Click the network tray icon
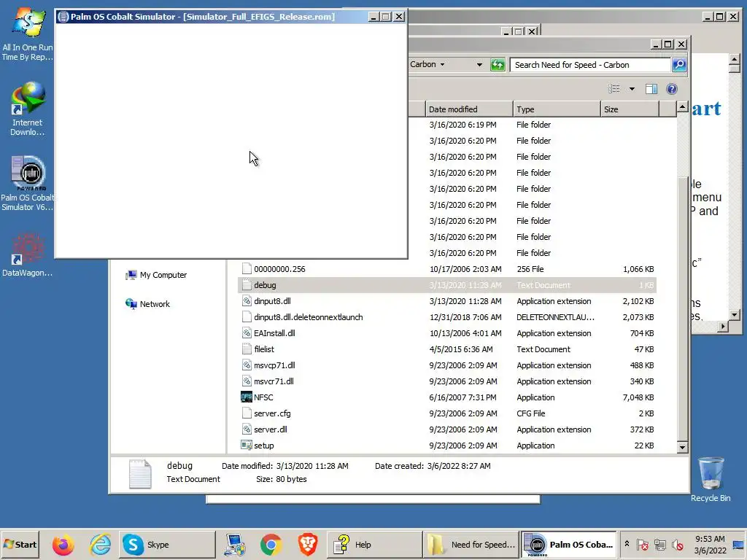The width and height of the screenshot is (747, 560). click(659, 544)
